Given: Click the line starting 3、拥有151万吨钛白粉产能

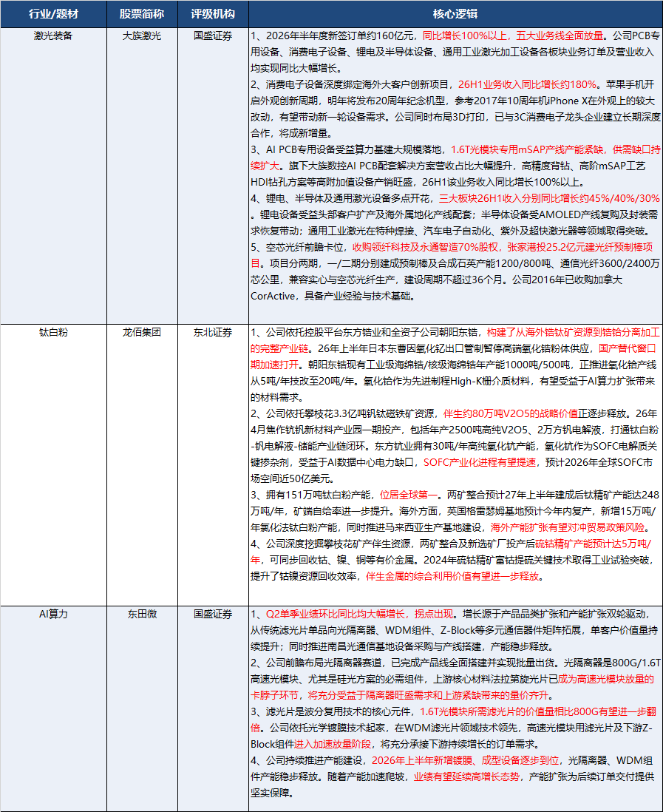Looking at the screenshot, I should (455, 495).
